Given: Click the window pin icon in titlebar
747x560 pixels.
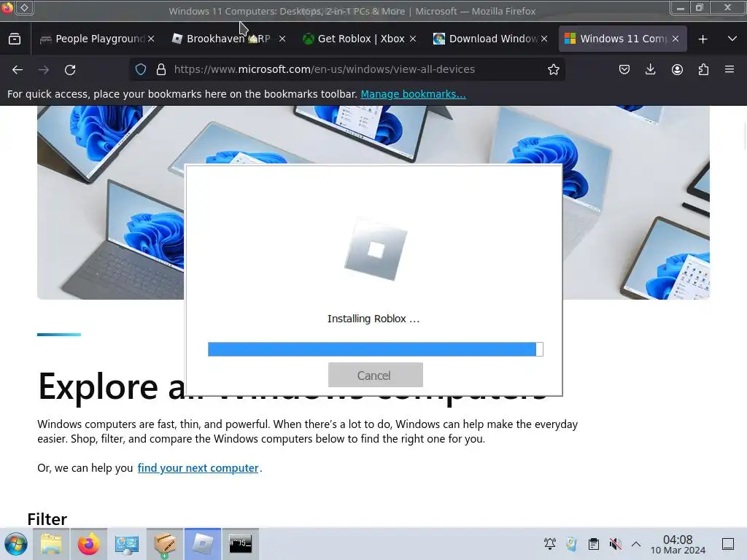Looking at the screenshot, I should (x=24, y=7).
